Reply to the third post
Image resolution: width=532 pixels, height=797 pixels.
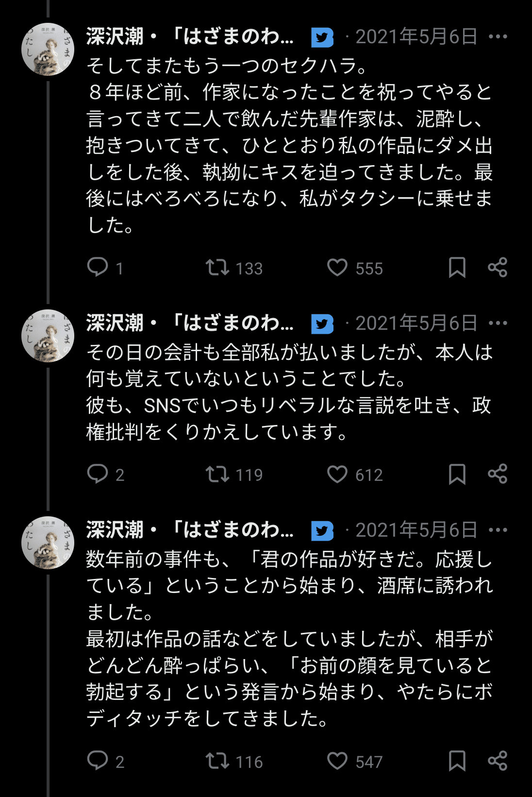coord(98,761)
